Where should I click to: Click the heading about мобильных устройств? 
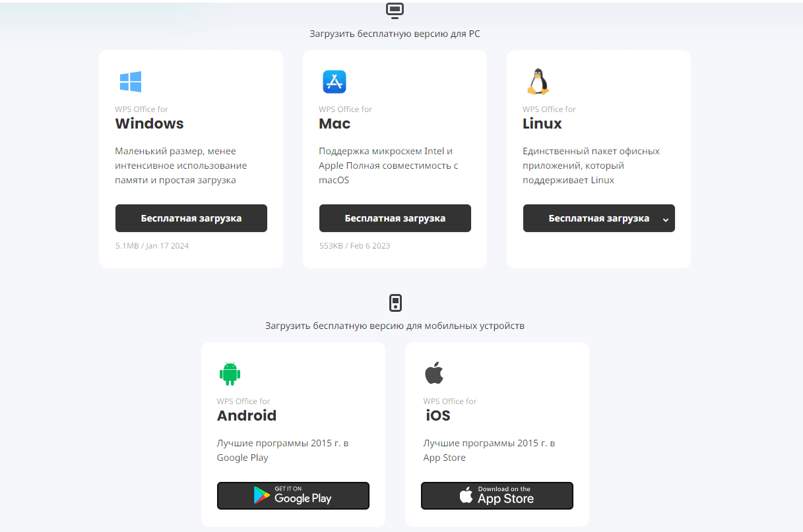(x=395, y=326)
